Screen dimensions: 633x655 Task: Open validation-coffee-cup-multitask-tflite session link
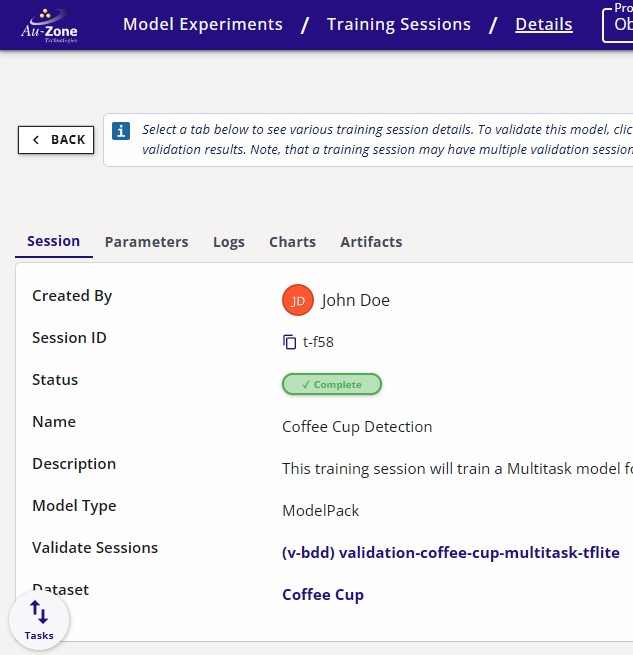pos(451,553)
